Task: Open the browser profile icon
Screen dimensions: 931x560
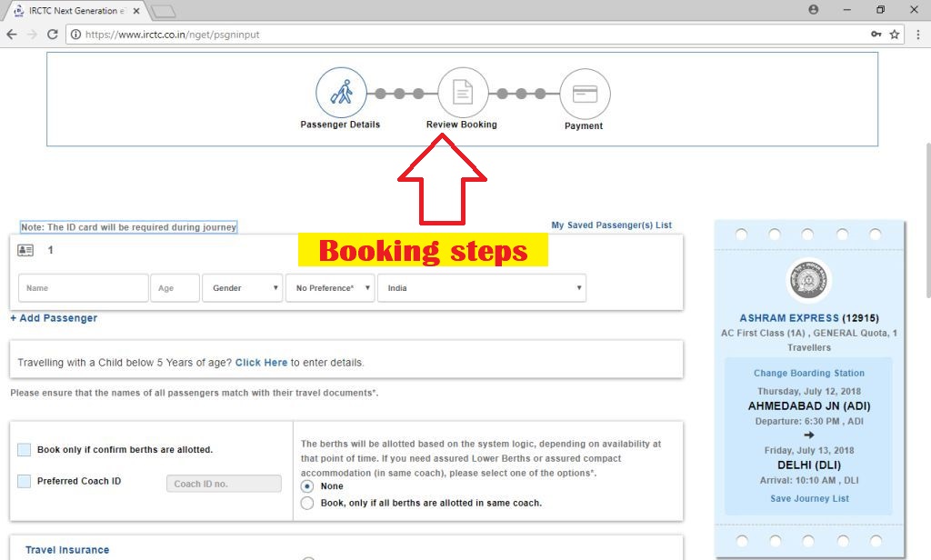Action: pyautogui.click(x=812, y=9)
